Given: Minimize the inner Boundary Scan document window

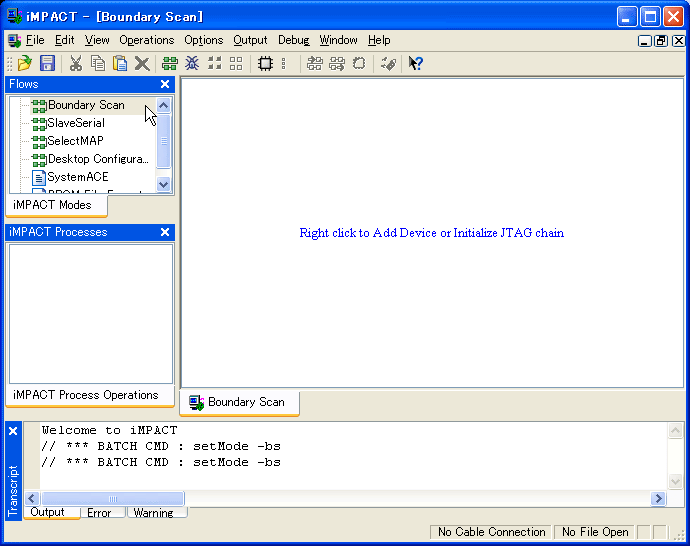Looking at the screenshot, I should 645,41.
